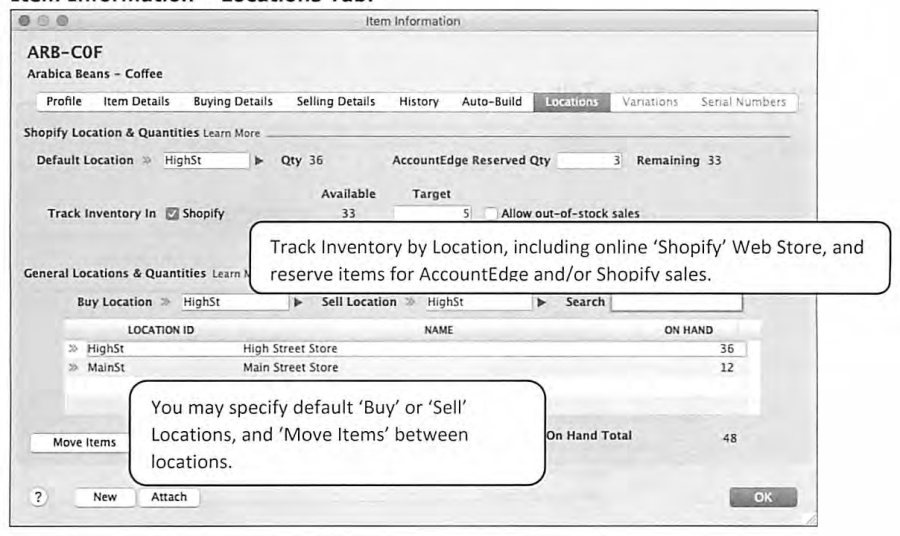This screenshot has height=536, width=900.
Task: Open the Buying Details tab
Action: pos(233,102)
